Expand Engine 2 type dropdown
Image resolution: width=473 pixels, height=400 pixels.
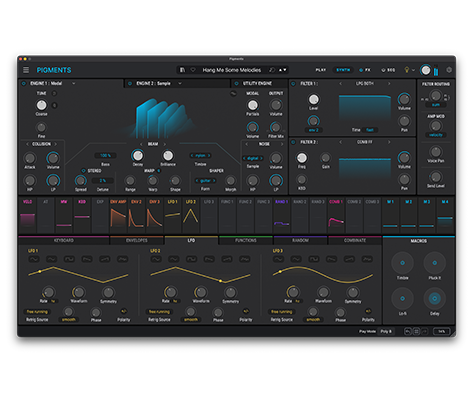(x=180, y=83)
